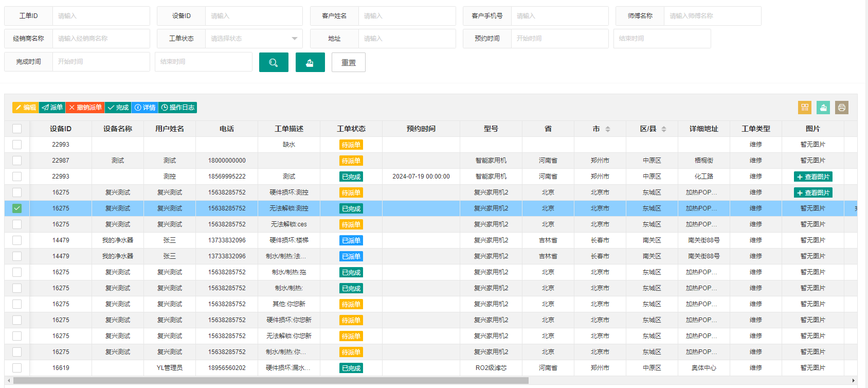This screenshot has width=868, height=388.
Task: Uncheck the highlighted row's checkbox
Action: point(17,208)
